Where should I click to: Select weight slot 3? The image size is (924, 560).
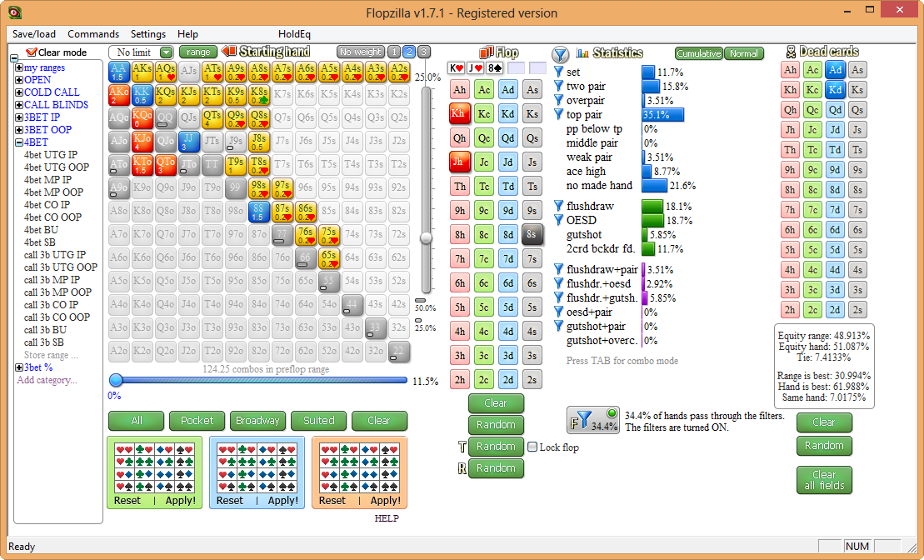(424, 52)
